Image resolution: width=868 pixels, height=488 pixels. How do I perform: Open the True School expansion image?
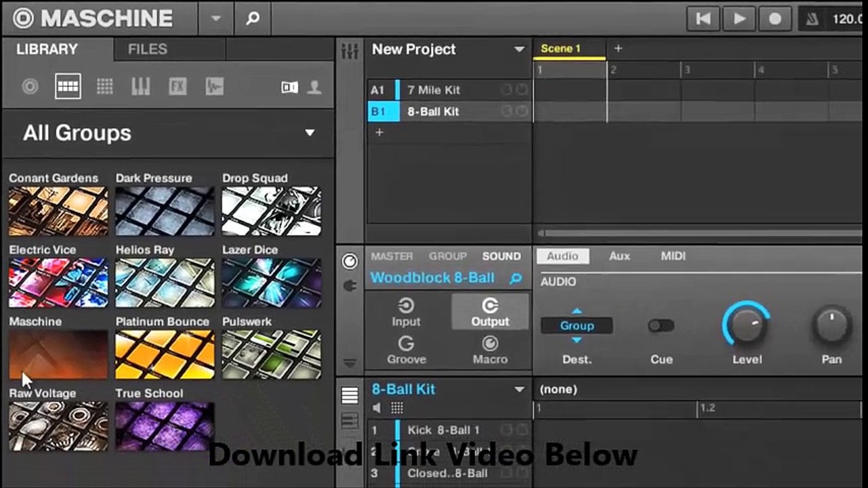pos(165,426)
